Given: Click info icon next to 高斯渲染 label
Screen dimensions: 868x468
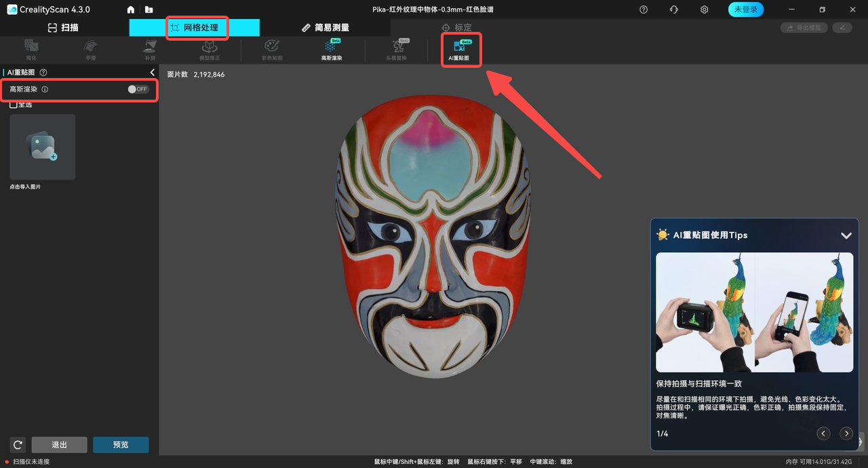Looking at the screenshot, I should pyautogui.click(x=45, y=89).
